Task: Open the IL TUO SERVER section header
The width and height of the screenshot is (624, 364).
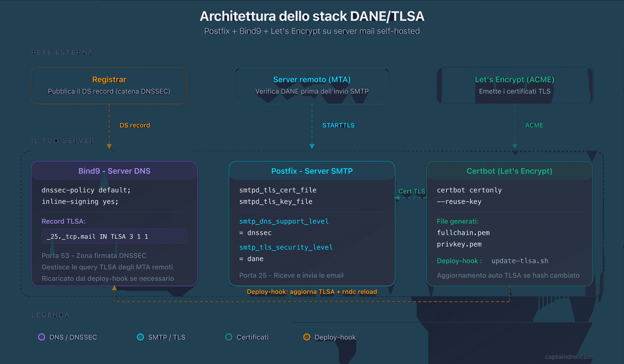Action: tap(63, 140)
